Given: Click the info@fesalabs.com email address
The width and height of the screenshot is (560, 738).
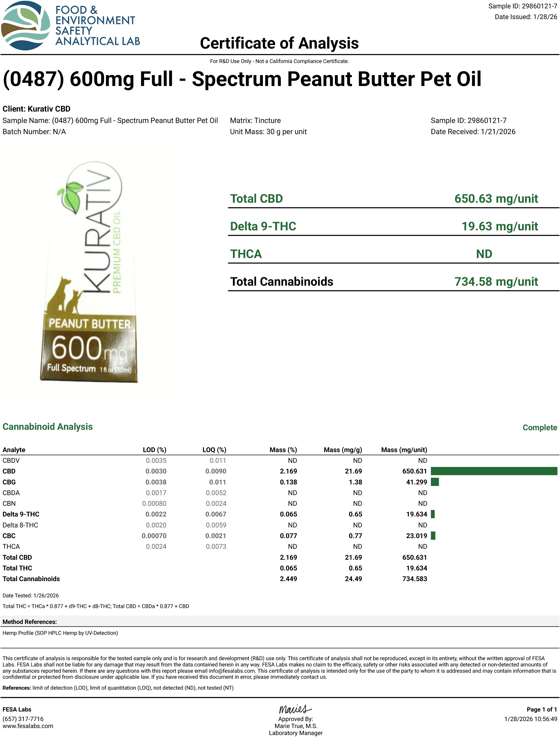Looking at the screenshot, I should 232,671.
